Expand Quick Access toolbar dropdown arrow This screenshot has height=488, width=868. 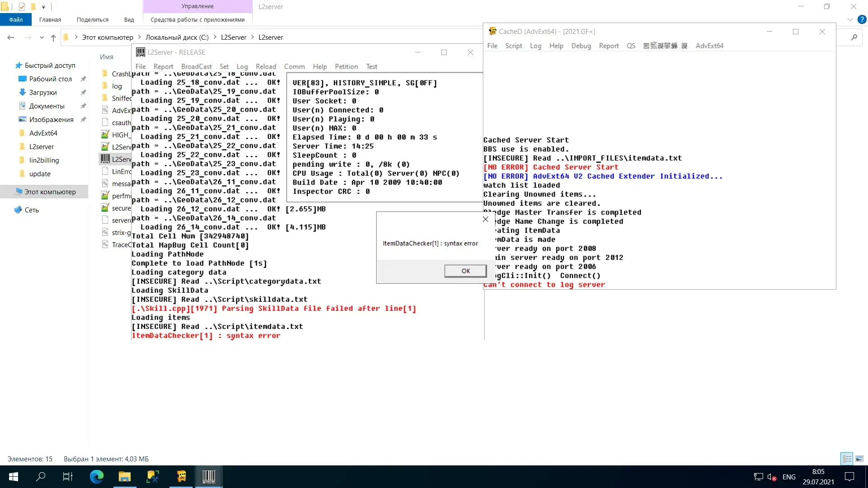click(x=43, y=7)
